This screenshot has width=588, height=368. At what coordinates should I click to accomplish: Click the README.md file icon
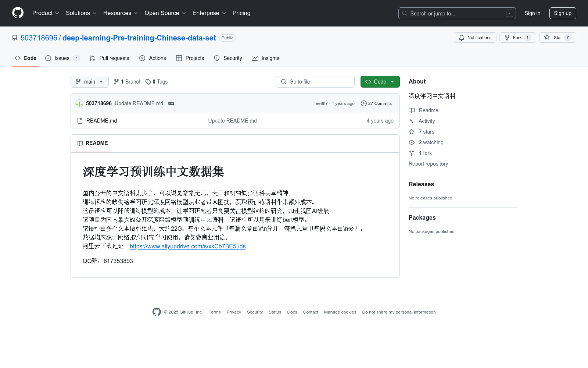pyautogui.click(x=80, y=121)
